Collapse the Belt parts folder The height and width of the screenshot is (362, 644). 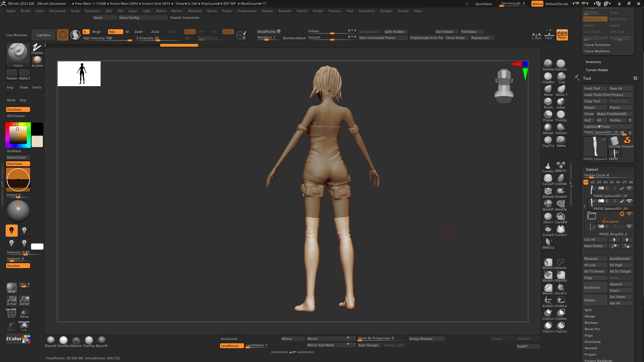click(592, 216)
